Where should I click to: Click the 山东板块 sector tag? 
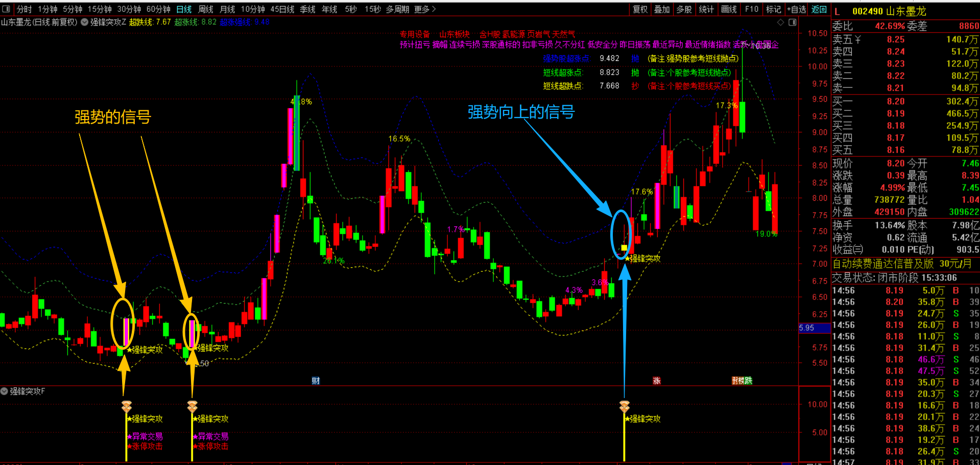click(x=455, y=34)
